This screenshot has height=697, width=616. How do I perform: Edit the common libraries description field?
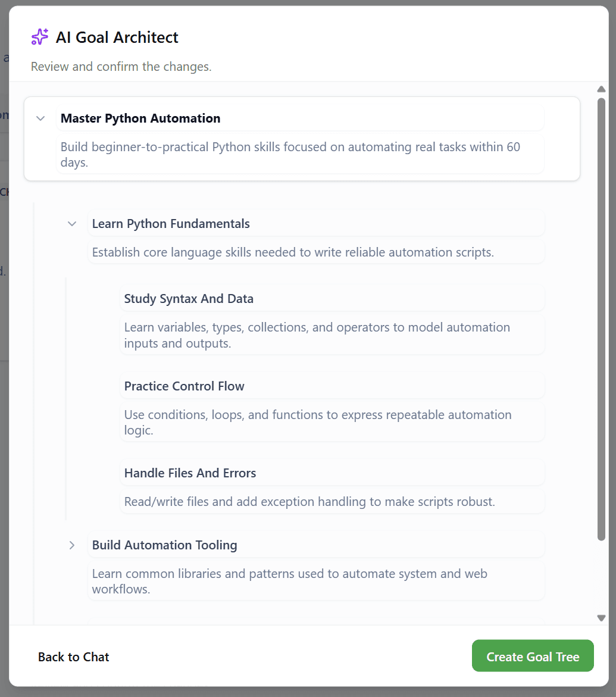(x=315, y=581)
